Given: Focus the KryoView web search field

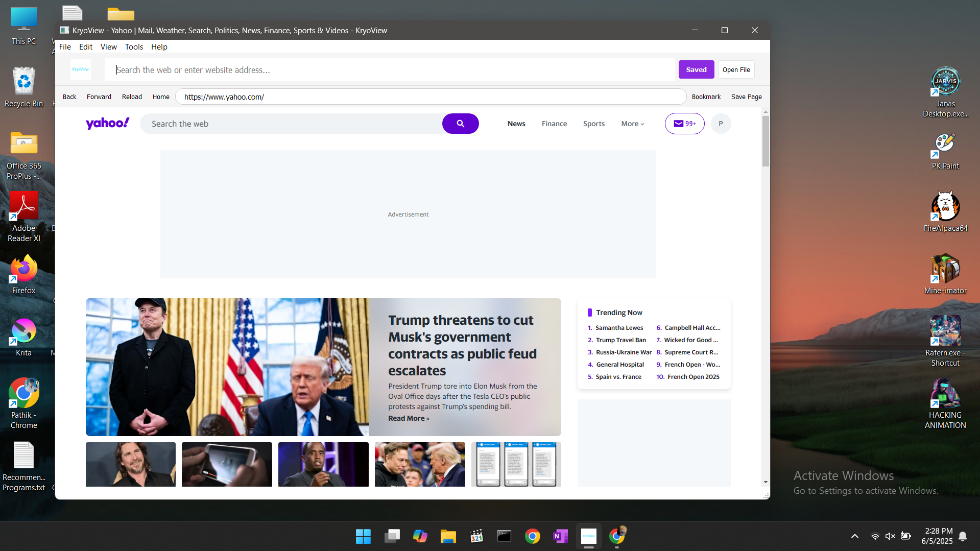Looking at the screenshot, I should (x=390, y=69).
